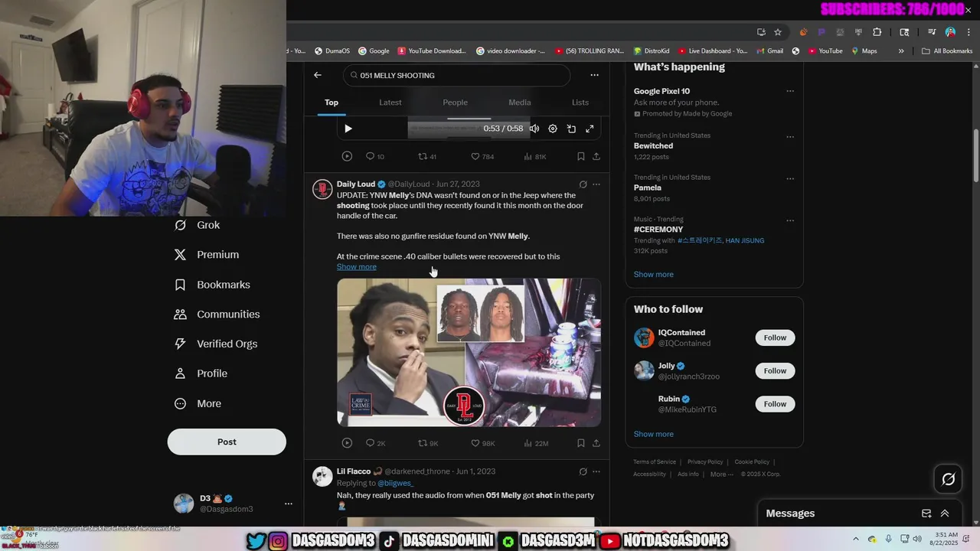Open the Maps bookmark

pyautogui.click(x=864, y=51)
